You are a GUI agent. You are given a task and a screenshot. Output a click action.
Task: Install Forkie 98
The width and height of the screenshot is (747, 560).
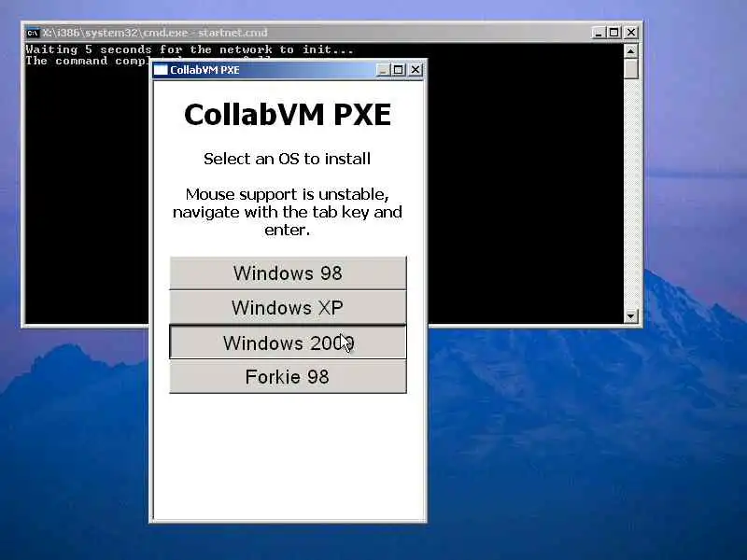tap(288, 377)
